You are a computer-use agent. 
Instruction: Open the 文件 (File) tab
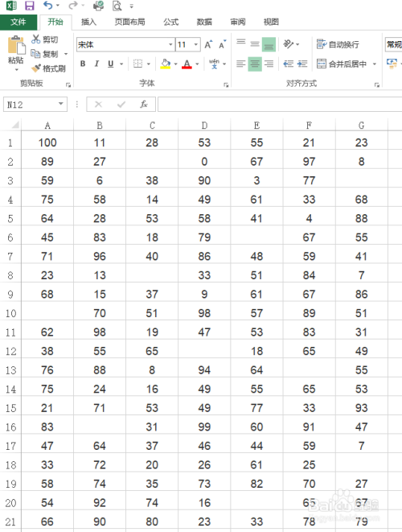point(18,22)
